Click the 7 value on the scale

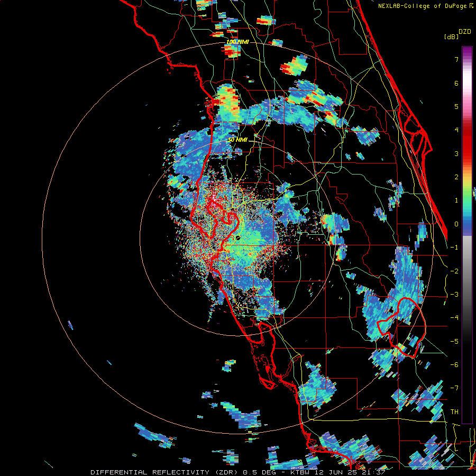(456, 59)
